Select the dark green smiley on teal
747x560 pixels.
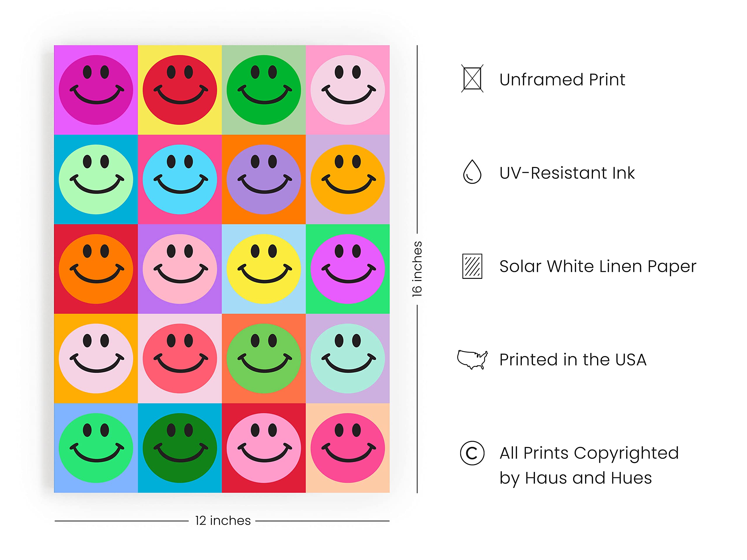pyautogui.click(x=180, y=448)
